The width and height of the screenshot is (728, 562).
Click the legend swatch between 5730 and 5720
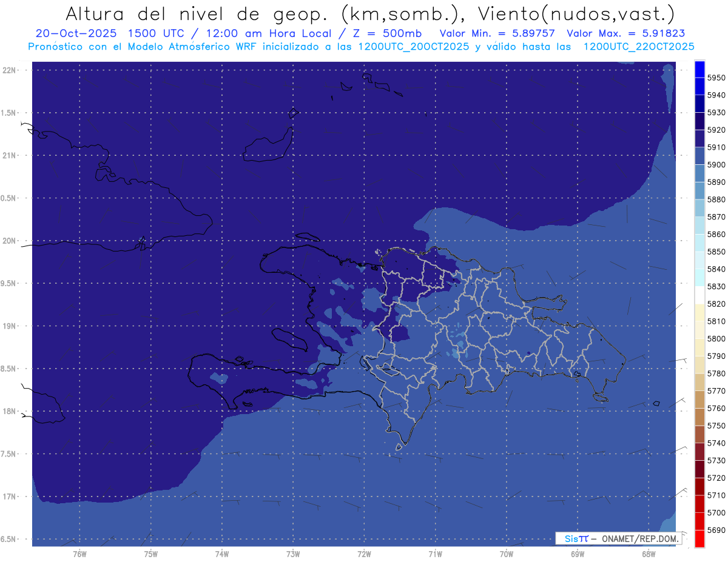click(x=699, y=469)
